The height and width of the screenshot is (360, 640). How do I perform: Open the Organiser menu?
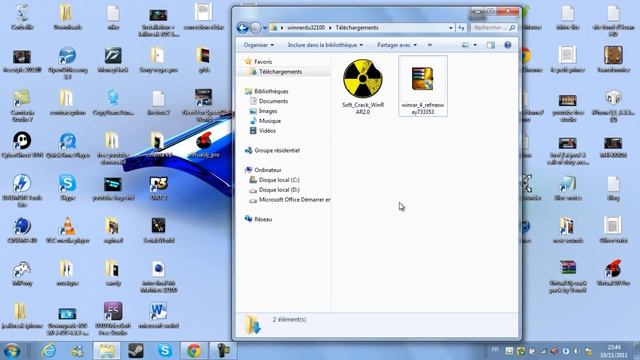click(259, 45)
